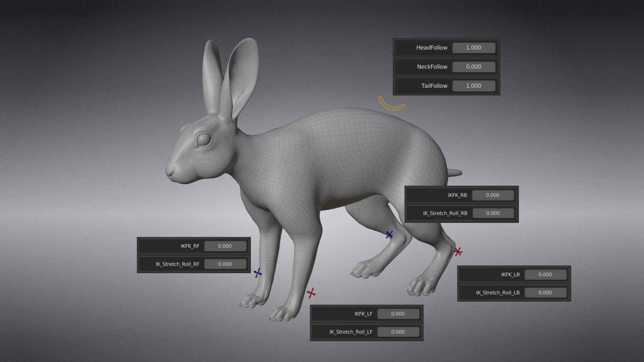
Task: Click the TailFollow value field showing 1.000
Action: click(x=474, y=86)
